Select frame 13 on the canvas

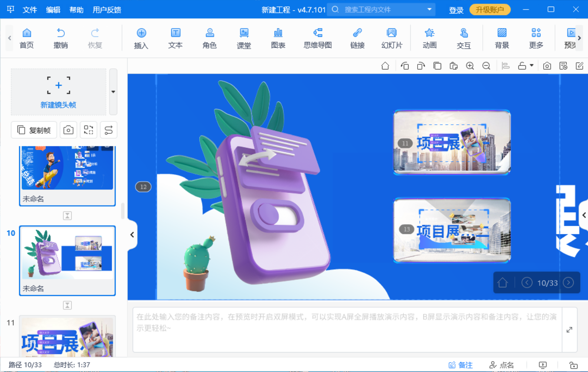tap(452, 230)
